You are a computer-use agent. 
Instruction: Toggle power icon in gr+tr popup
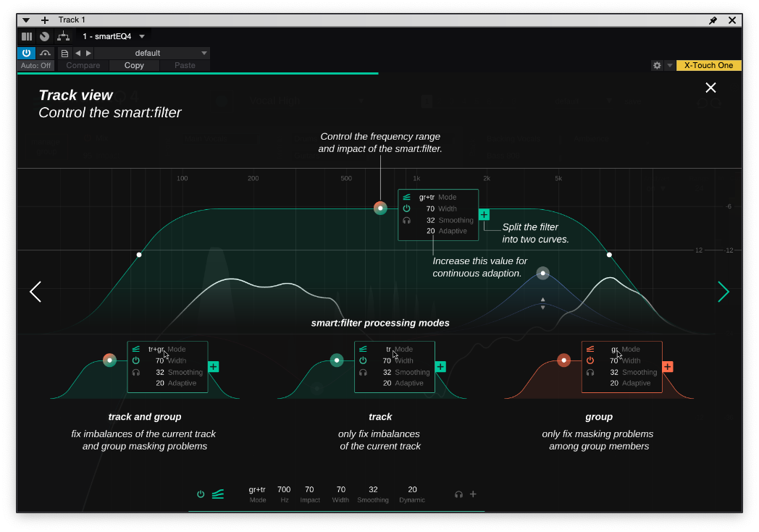point(406,208)
